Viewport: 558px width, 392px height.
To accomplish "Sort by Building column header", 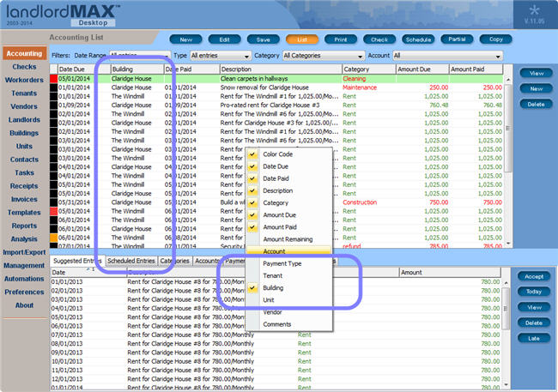I will click(x=137, y=69).
